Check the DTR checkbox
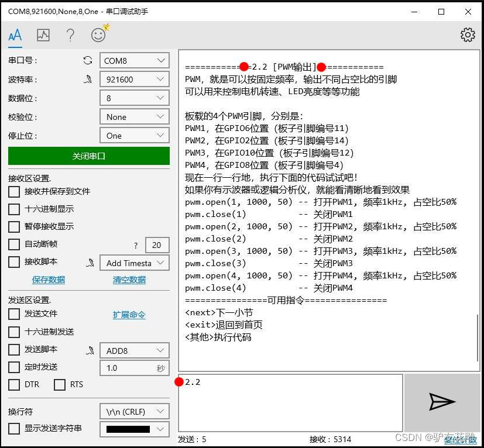This screenshot has height=448, width=484. coord(13,385)
